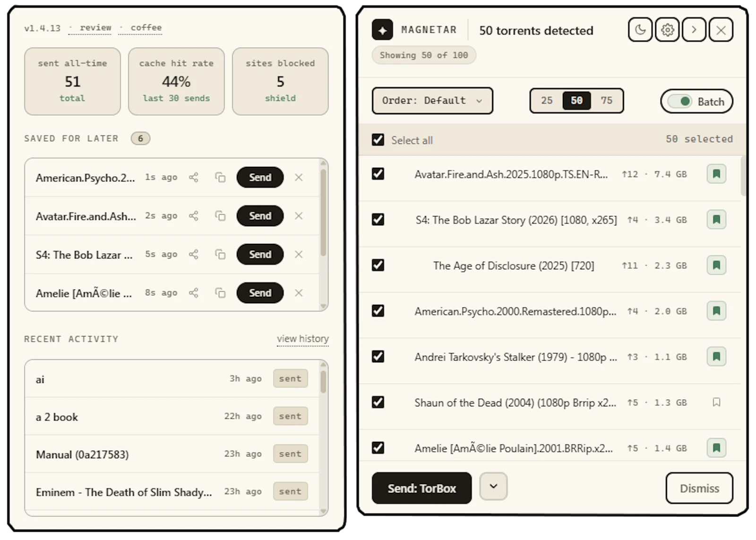Click the saved for later scrollbar
Viewport: 756px width, 540px height.
pyautogui.click(x=323, y=213)
